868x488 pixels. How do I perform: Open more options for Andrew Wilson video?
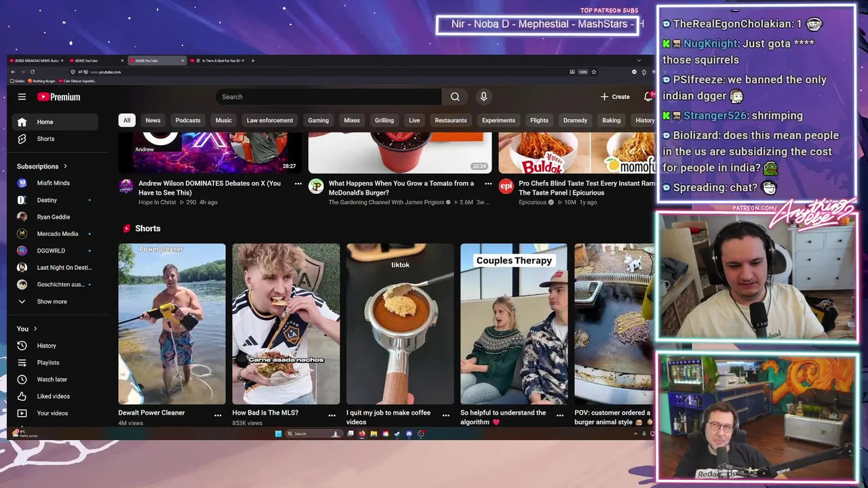click(298, 184)
